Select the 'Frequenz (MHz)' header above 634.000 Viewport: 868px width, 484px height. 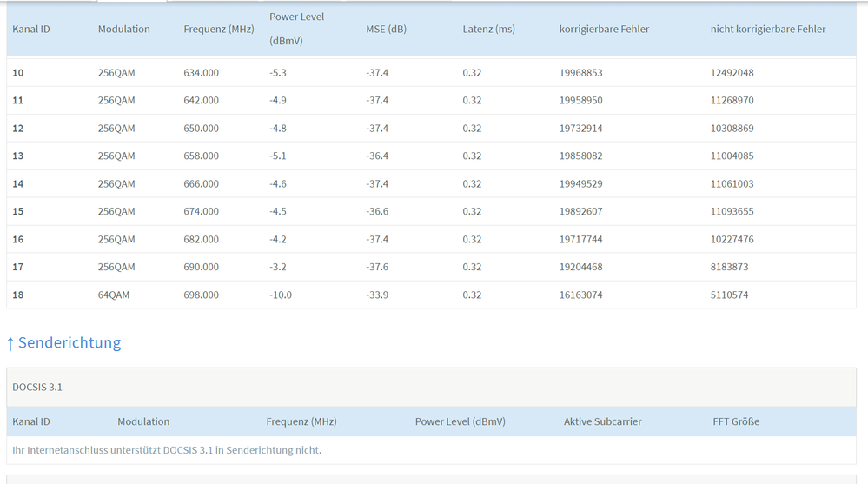pos(219,29)
